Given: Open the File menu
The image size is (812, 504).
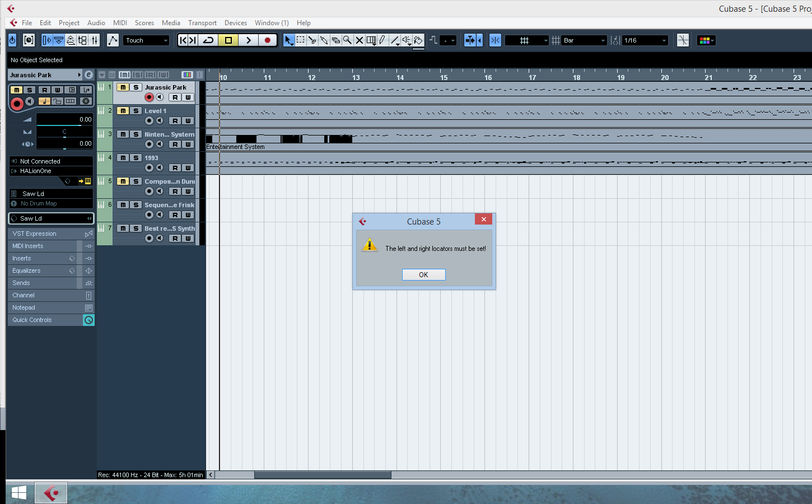Looking at the screenshot, I should click(x=27, y=23).
